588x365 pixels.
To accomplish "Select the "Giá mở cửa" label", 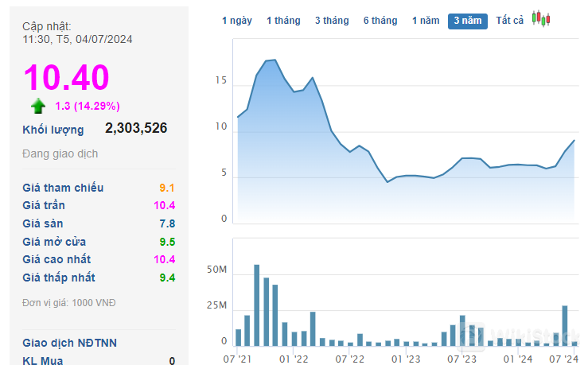I will [54, 242].
